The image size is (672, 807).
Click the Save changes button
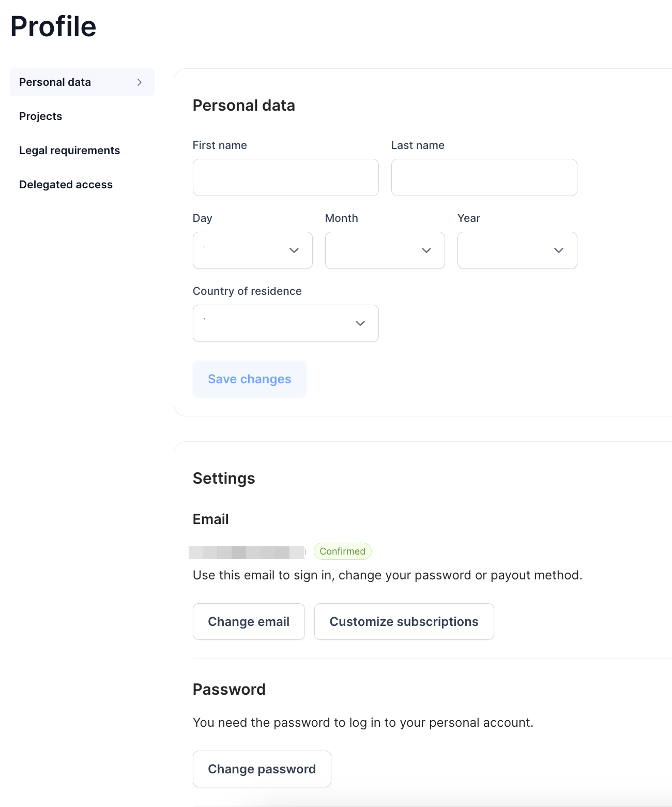249,379
